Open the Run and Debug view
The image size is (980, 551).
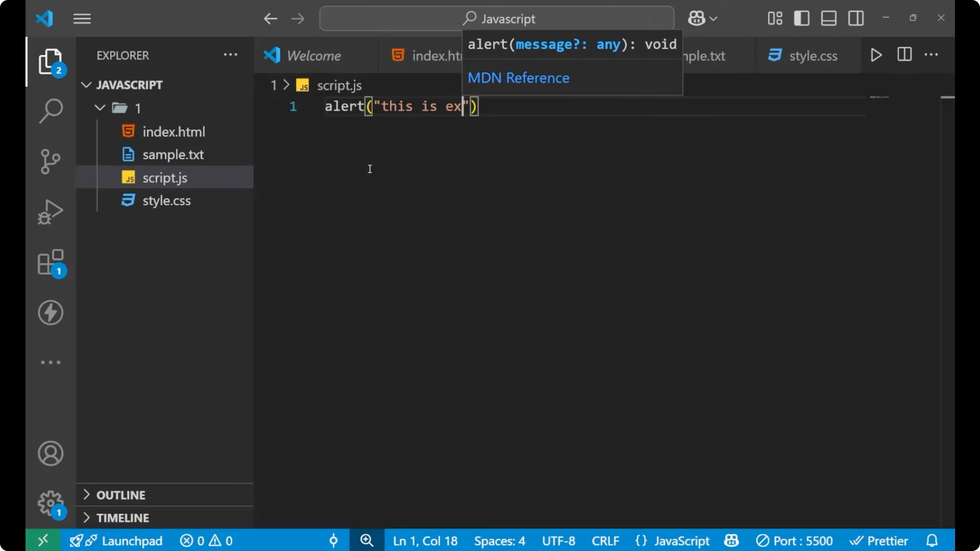click(x=50, y=211)
